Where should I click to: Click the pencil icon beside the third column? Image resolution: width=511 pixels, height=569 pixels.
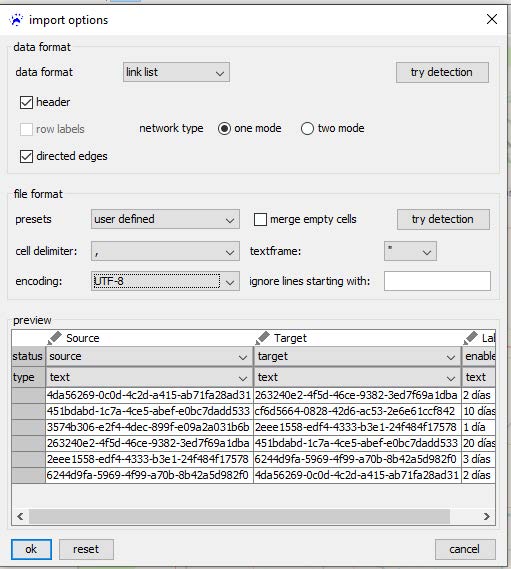(470, 338)
